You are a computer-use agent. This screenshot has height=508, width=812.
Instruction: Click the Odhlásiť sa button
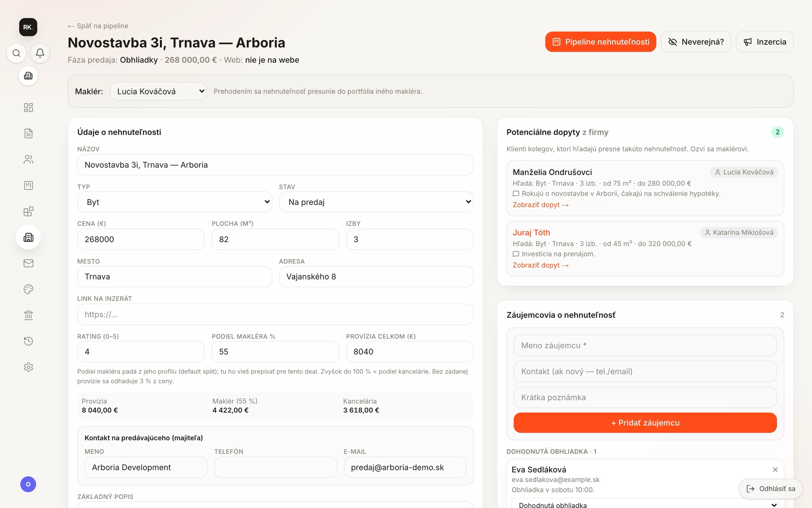pyautogui.click(x=771, y=489)
